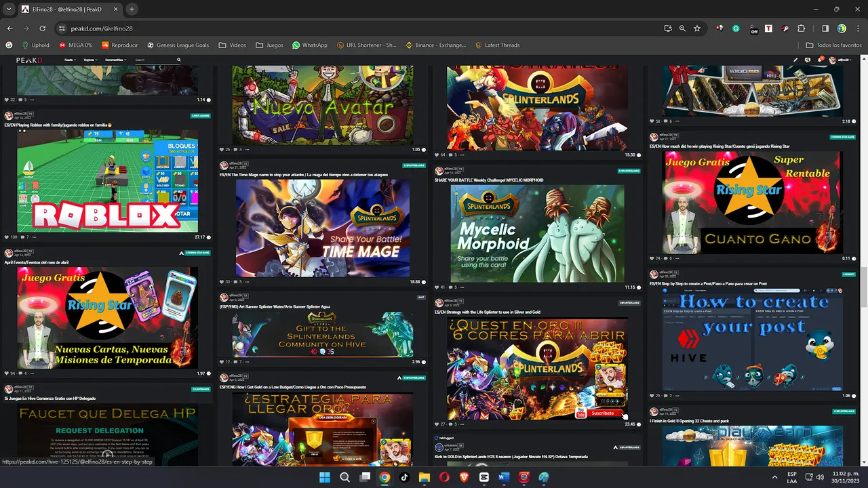Click the install app icon in address bar
Image resolution: width=868 pixels, height=488 pixels.
coord(668,28)
